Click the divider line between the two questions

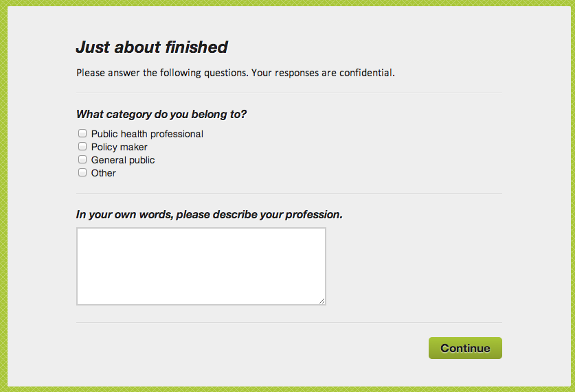(x=289, y=194)
